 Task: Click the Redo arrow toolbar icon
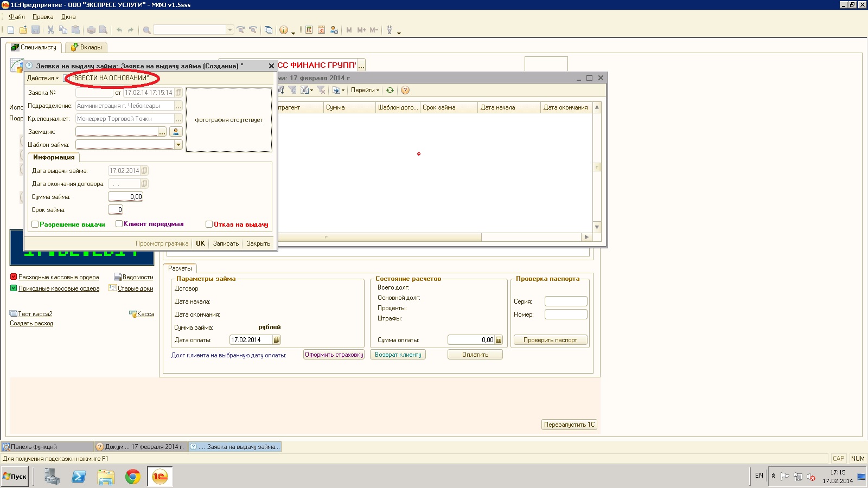click(131, 30)
